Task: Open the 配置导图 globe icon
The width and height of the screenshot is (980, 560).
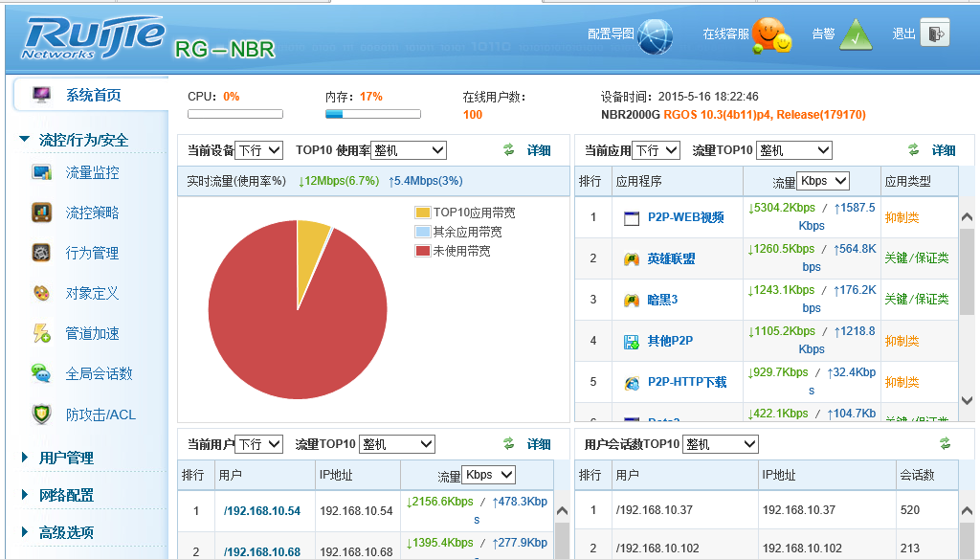Action: point(655,36)
